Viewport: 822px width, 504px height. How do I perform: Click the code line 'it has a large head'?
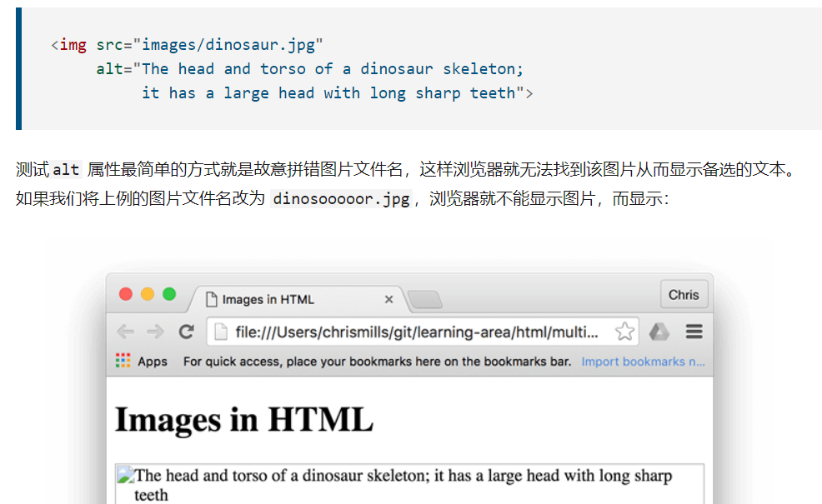pyautogui.click(x=338, y=93)
